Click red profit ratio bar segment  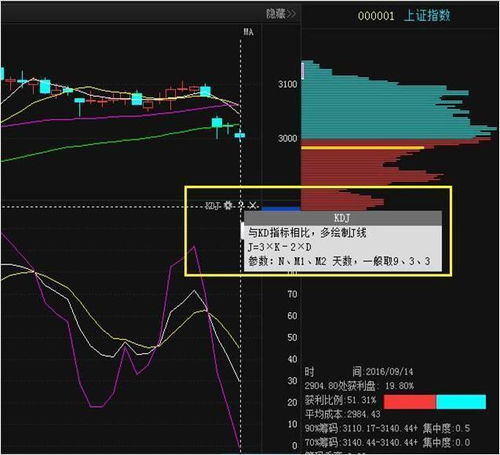(410, 402)
